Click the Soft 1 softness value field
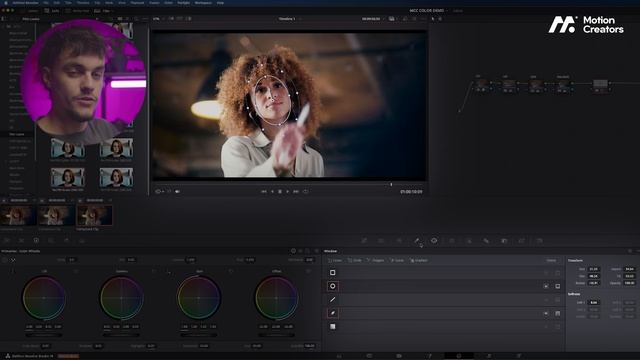Screen dimensions: 640x360 (594, 302)
